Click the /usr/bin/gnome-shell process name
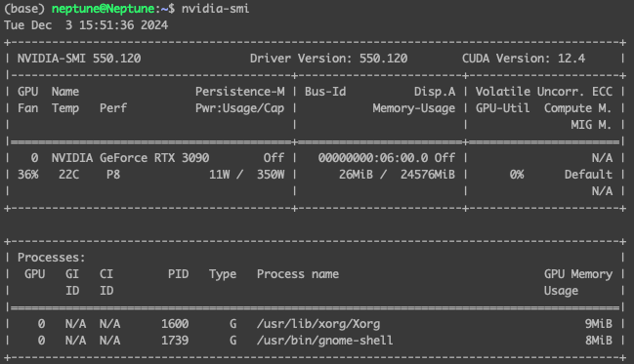Viewport: 634px width, 364px height. click(324, 341)
